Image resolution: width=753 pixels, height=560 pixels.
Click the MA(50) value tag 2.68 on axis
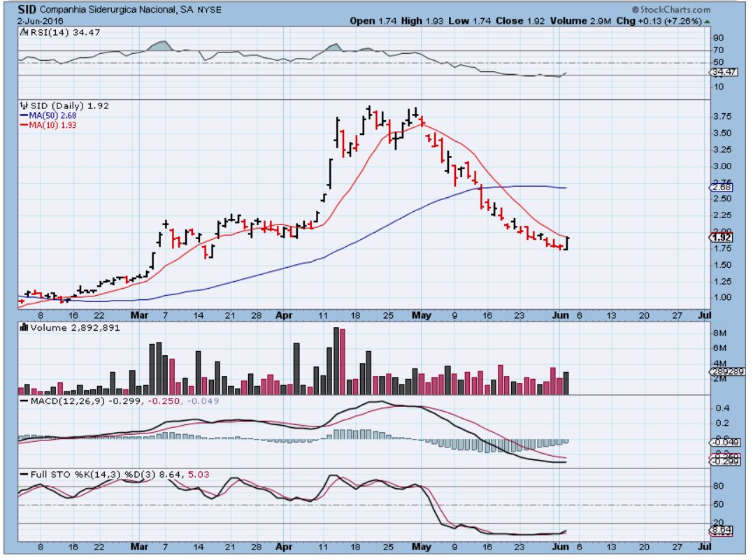pyautogui.click(x=722, y=187)
